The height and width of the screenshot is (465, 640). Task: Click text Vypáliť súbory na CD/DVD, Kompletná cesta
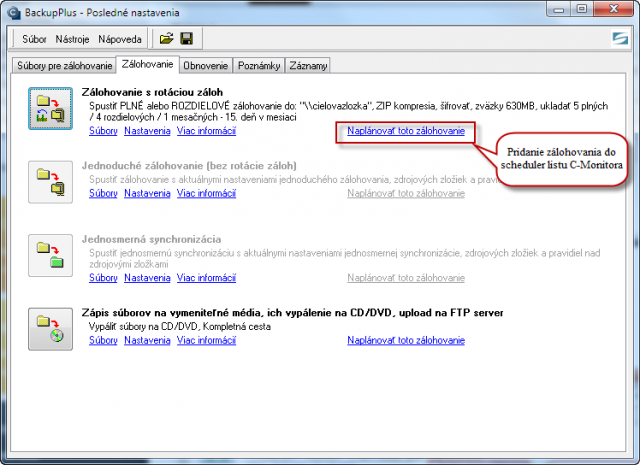click(x=180, y=327)
